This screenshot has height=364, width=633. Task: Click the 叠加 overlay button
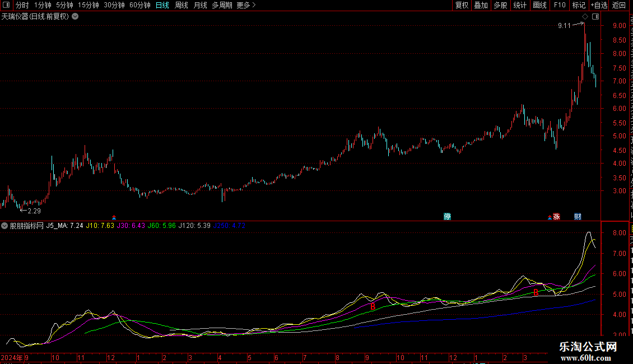point(481,5)
